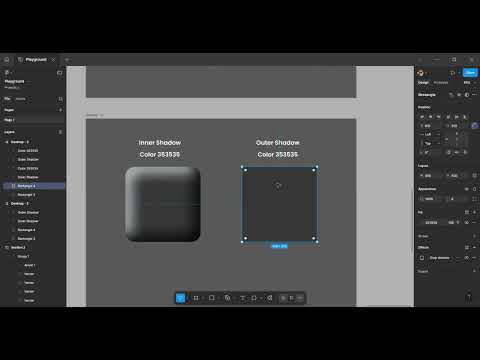Select the Outer Shadow heading text

(x=278, y=143)
